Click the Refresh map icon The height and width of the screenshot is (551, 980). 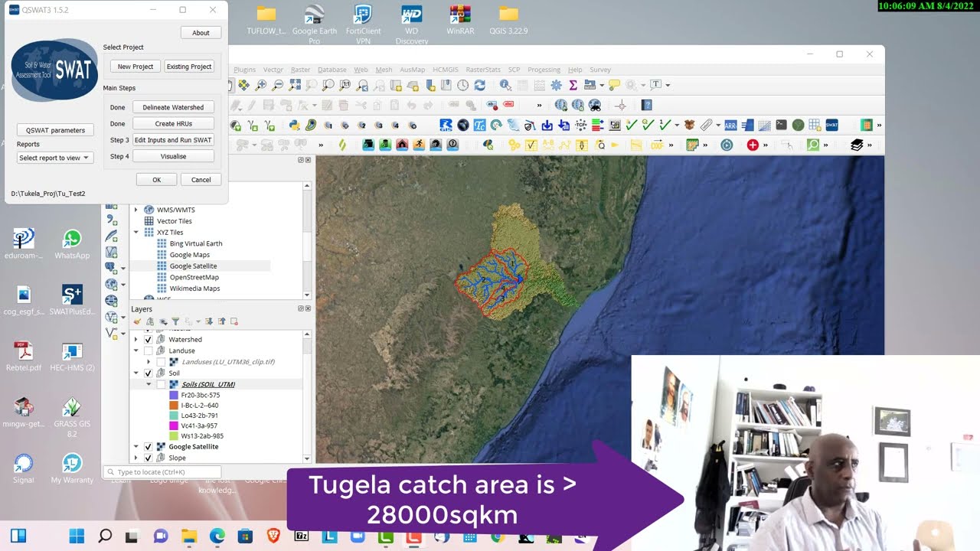pyautogui.click(x=479, y=85)
